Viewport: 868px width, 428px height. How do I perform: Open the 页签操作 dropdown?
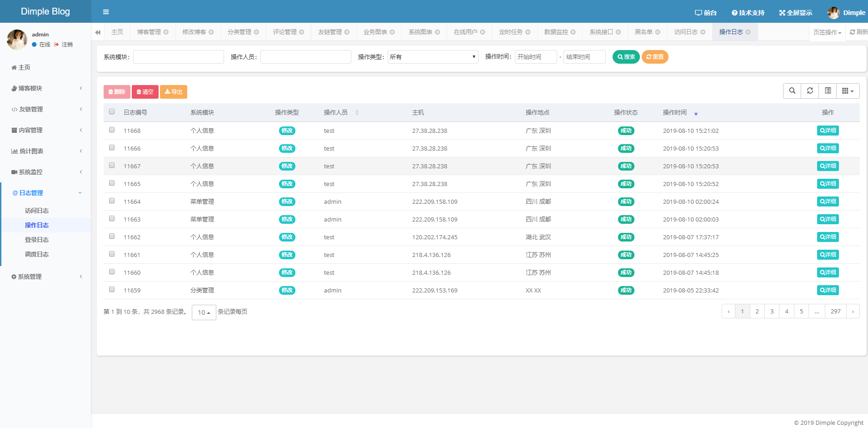pos(827,32)
